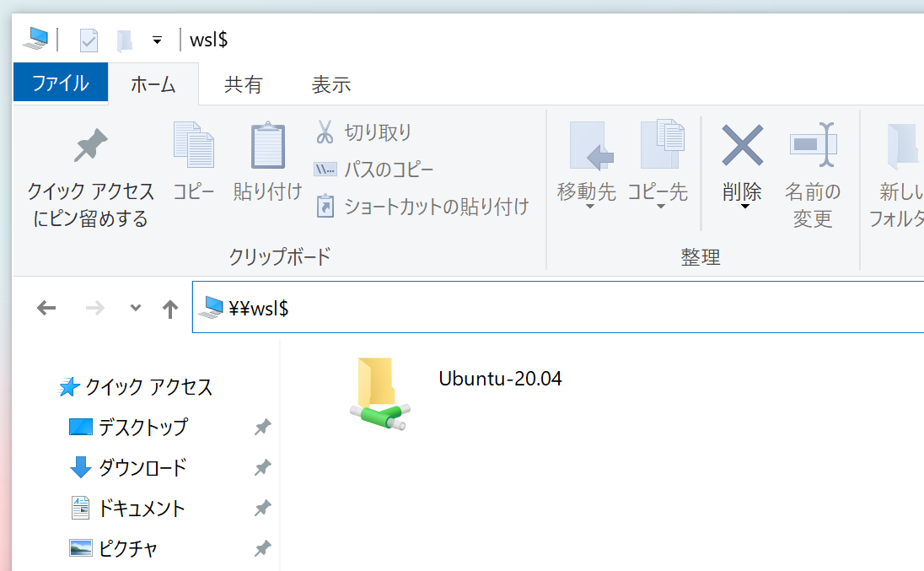This screenshot has width=924, height=571.
Task: Click the \\wsl$ address bar field
Action: pyautogui.click(x=556, y=309)
